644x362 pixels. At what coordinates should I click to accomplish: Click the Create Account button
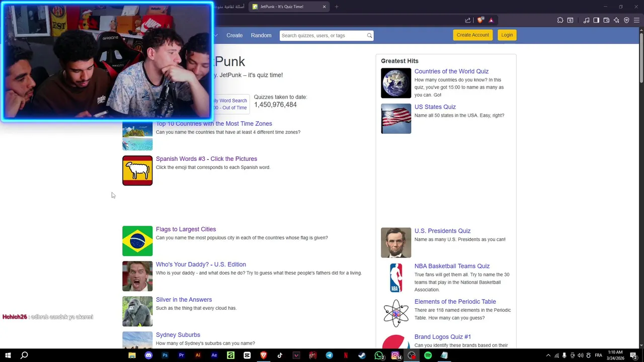(473, 35)
